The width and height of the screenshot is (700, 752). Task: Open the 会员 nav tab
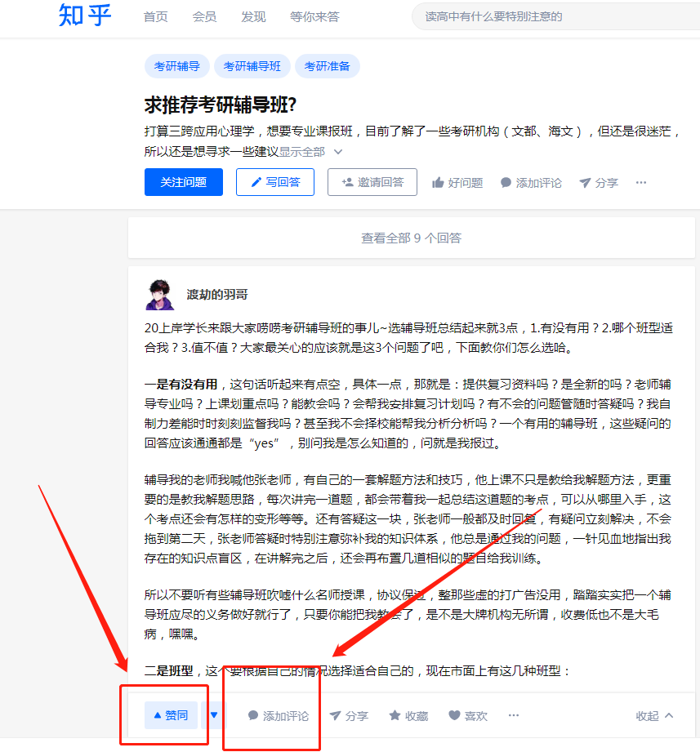click(204, 17)
